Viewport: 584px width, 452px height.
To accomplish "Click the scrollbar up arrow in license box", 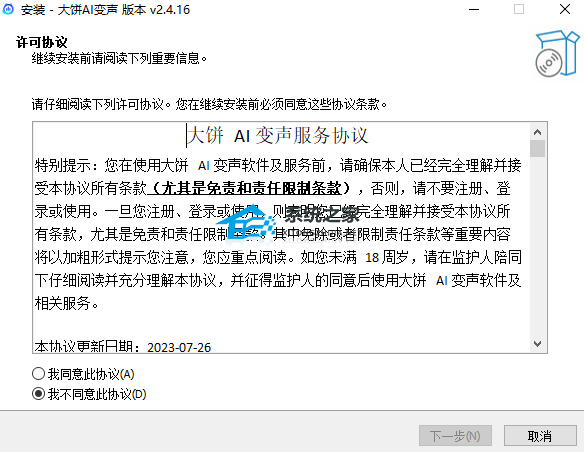I will click(537, 132).
